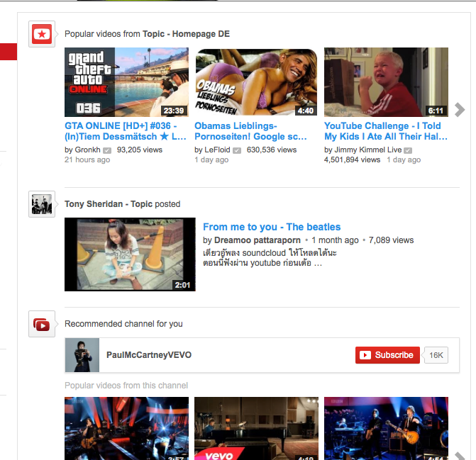Show next PaulMcCartneyVEVO videos with bottom chevron
The width and height of the screenshot is (476, 460).
[460, 456]
